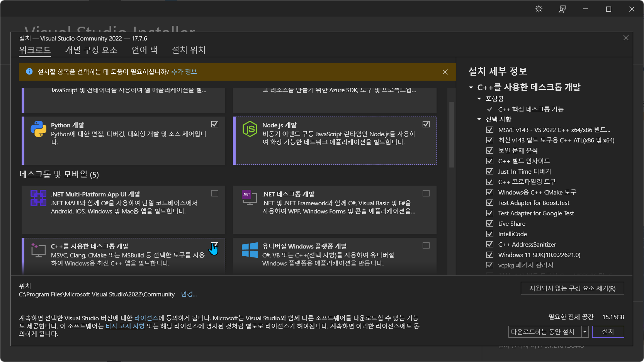
Task: Close the installation dialog with X
Action: pyautogui.click(x=626, y=38)
